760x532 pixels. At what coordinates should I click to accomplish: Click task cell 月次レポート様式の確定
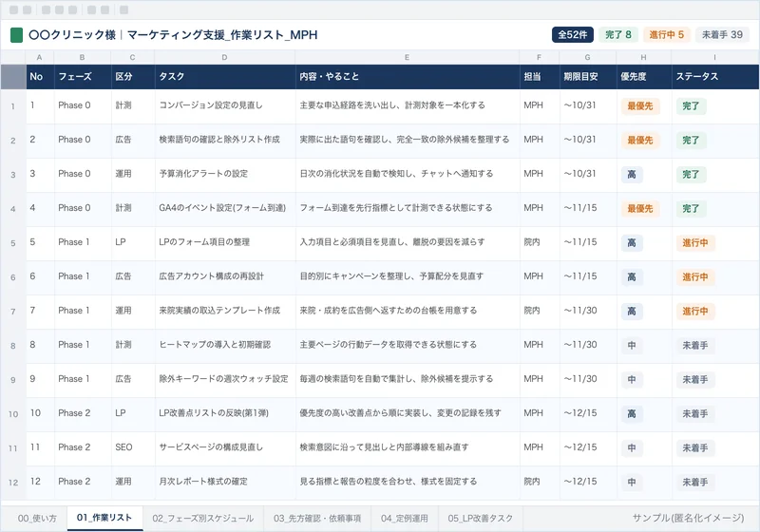click(225, 482)
